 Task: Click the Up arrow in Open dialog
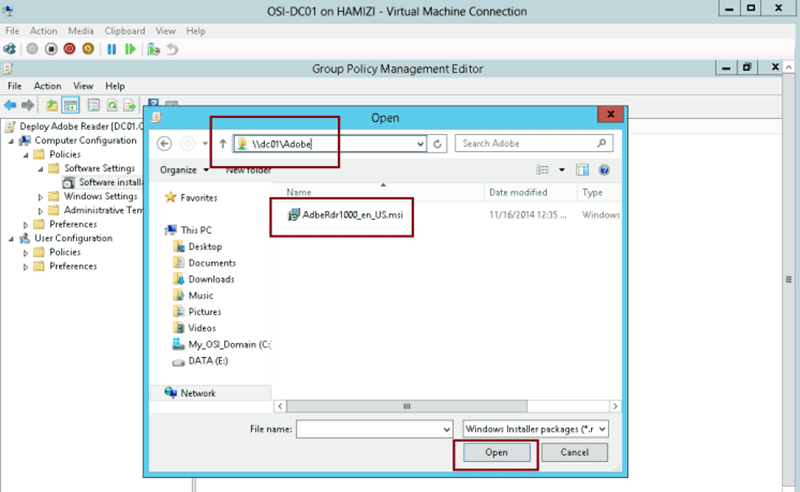point(222,144)
